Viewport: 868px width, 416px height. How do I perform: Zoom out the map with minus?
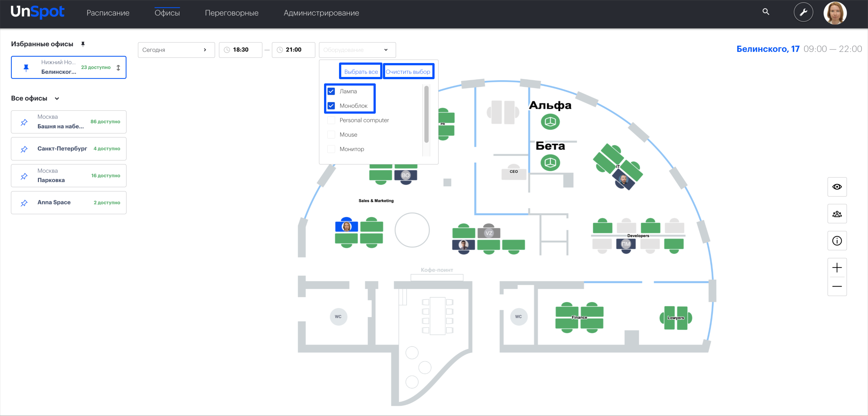[x=837, y=286]
